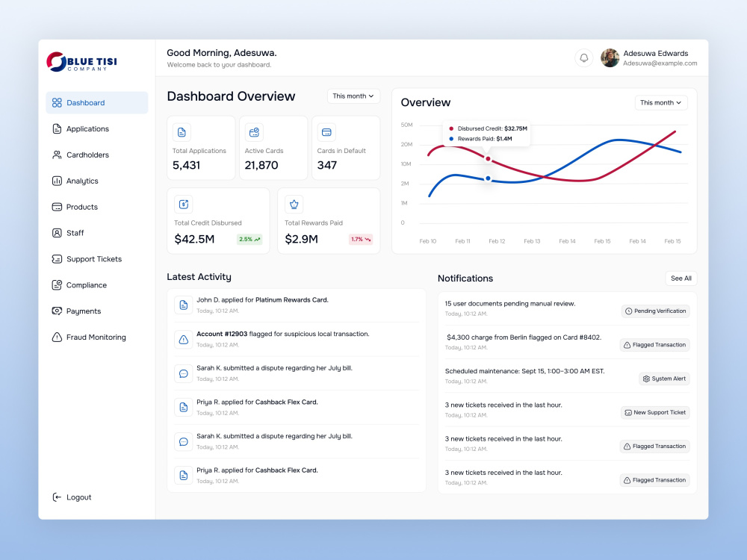This screenshot has height=560, width=747.
Task: Click the Active Cards card icon
Action: (x=254, y=132)
